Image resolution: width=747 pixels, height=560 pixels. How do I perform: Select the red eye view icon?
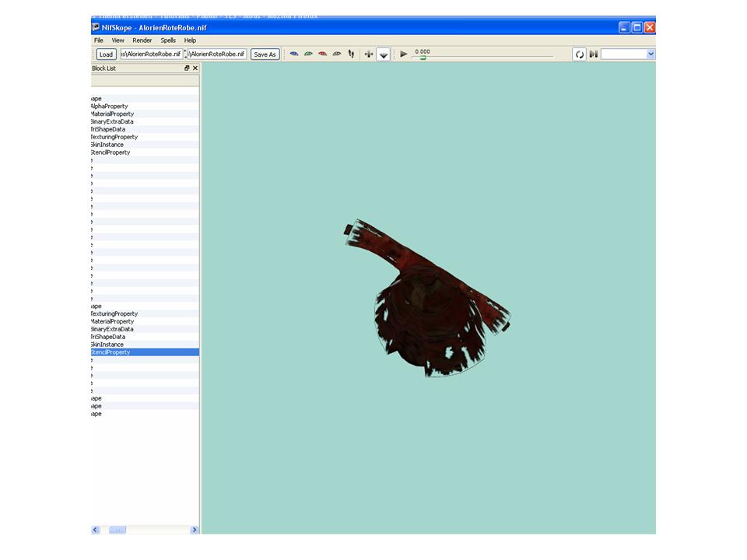pos(322,54)
